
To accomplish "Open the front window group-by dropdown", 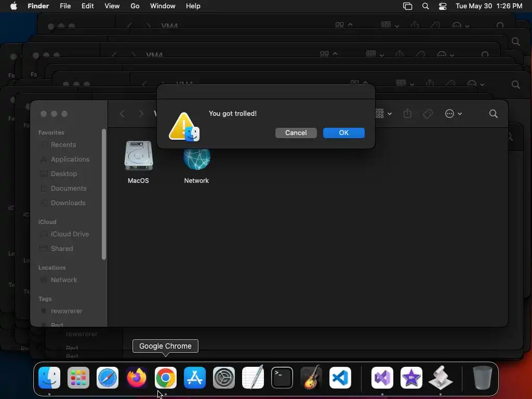I will tap(384, 114).
